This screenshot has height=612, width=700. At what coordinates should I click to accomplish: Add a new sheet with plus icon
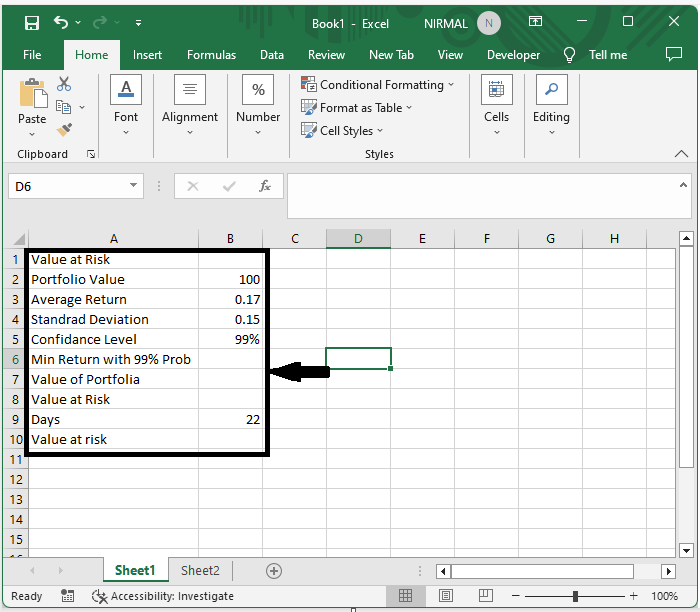click(273, 570)
